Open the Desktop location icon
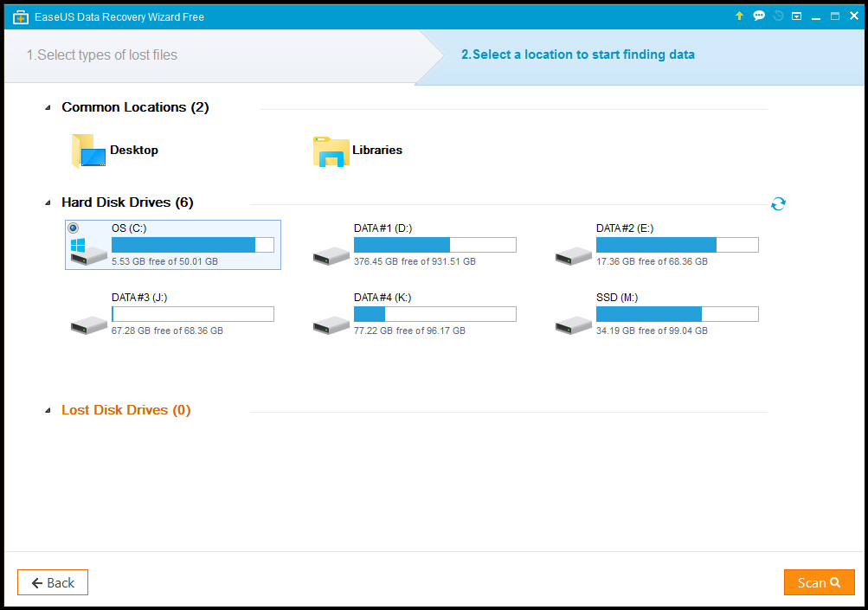Image resolution: width=868 pixels, height=610 pixels. point(87,150)
